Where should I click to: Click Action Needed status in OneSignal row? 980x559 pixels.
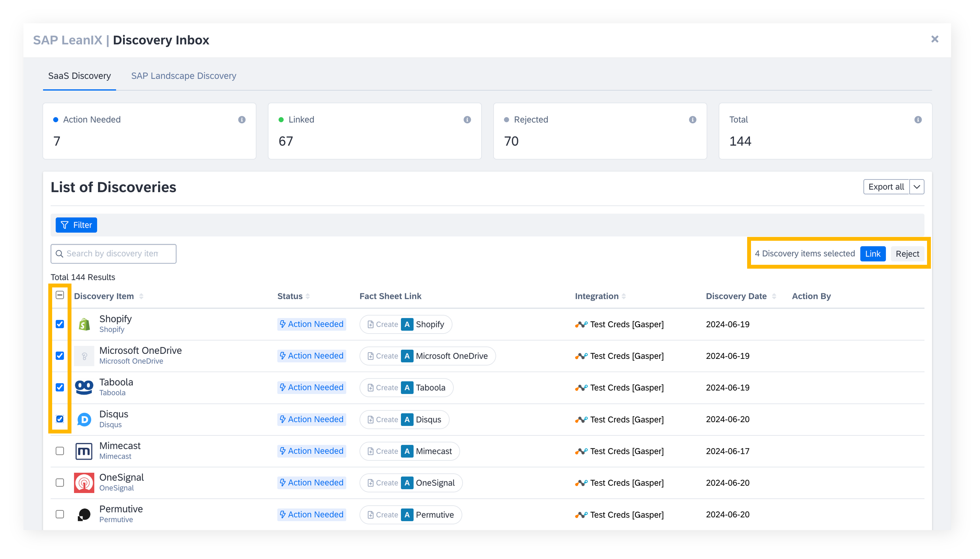(x=311, y=483)
